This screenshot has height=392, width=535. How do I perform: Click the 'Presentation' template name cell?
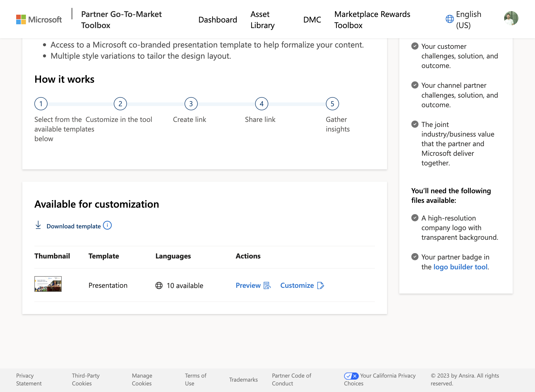pos(108,285)
